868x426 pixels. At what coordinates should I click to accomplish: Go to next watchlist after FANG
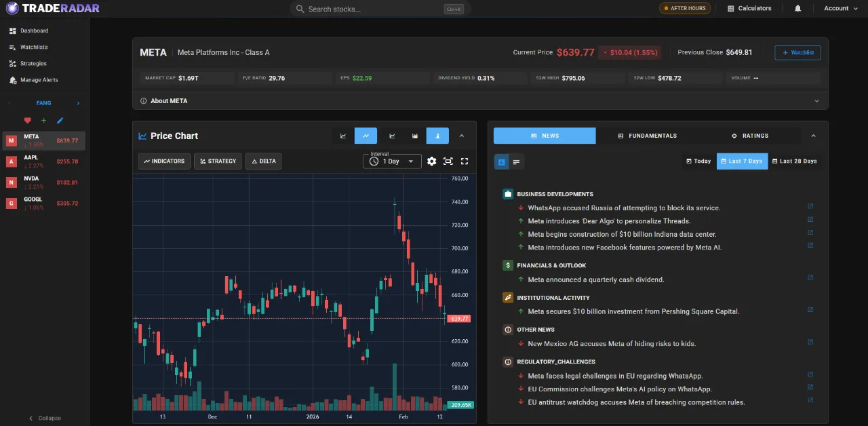pos(78,103)
